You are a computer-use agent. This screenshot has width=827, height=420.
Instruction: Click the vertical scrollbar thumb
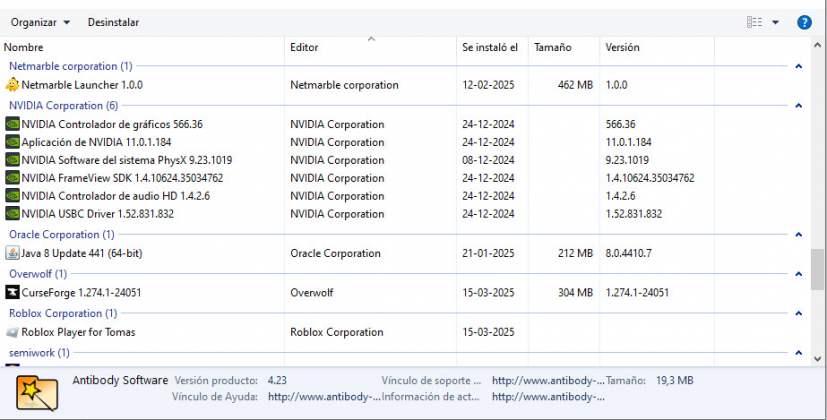tap(817, 269)
